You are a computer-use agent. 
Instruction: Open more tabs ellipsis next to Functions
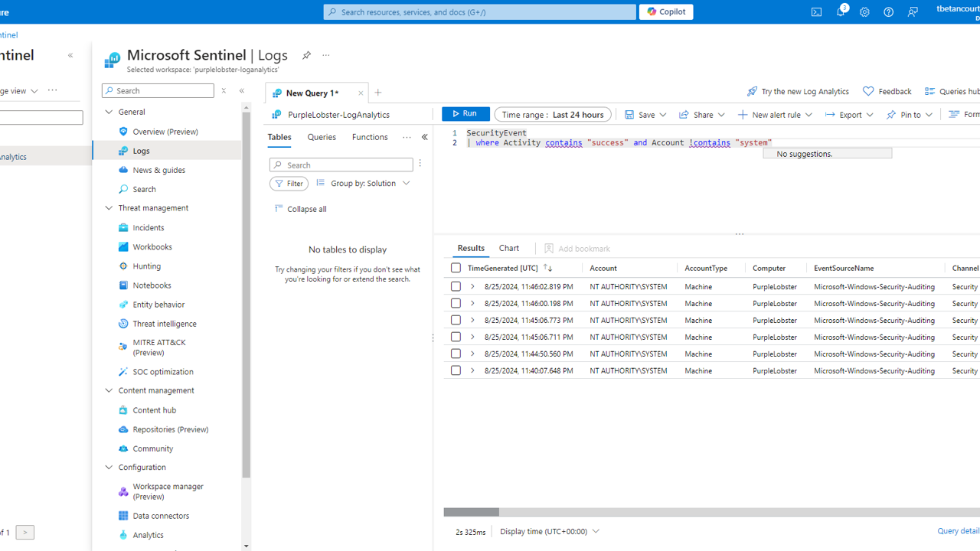407,138
